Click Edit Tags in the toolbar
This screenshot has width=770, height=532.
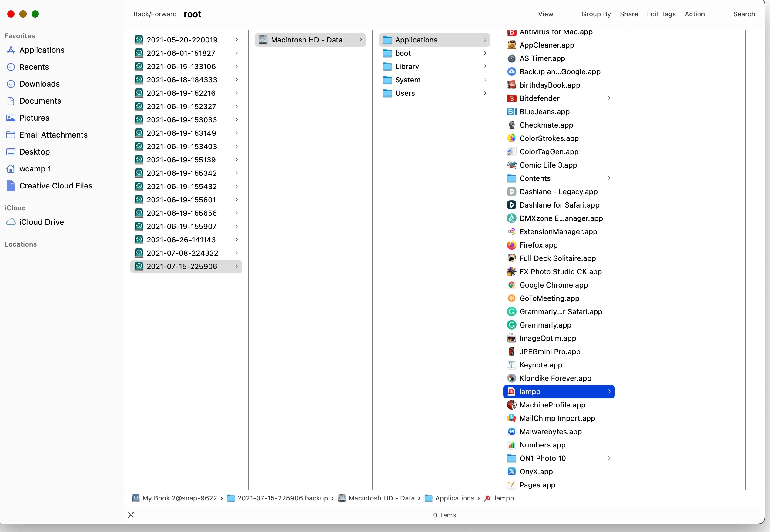(661, 14)
